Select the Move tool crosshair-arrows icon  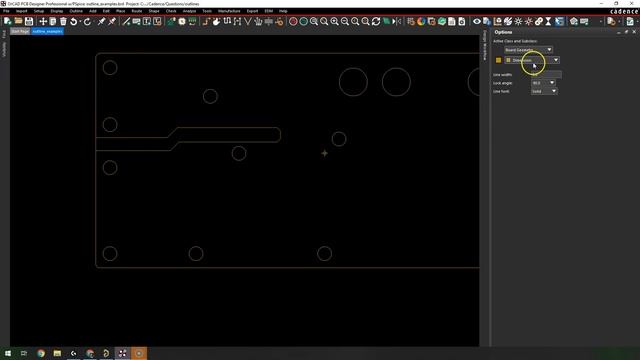coord(43,21)
